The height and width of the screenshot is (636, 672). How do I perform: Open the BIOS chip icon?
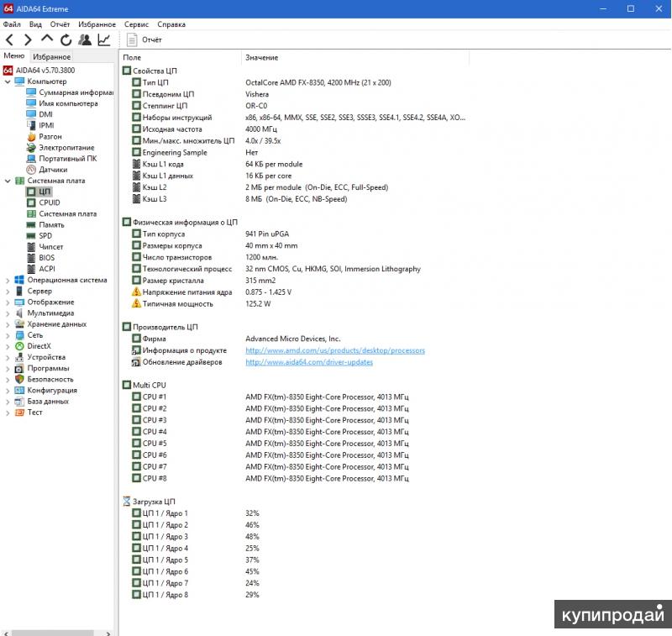point(31,258)
